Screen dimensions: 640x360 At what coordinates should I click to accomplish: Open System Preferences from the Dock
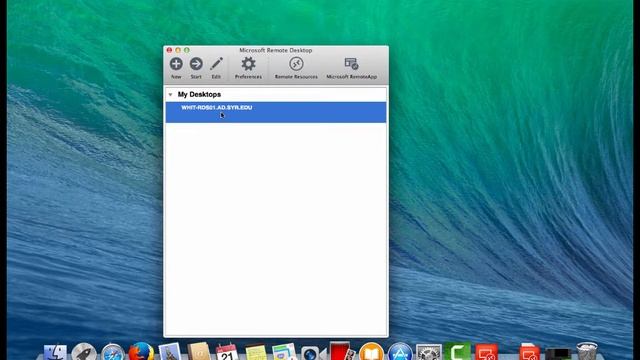coord(429,352)
